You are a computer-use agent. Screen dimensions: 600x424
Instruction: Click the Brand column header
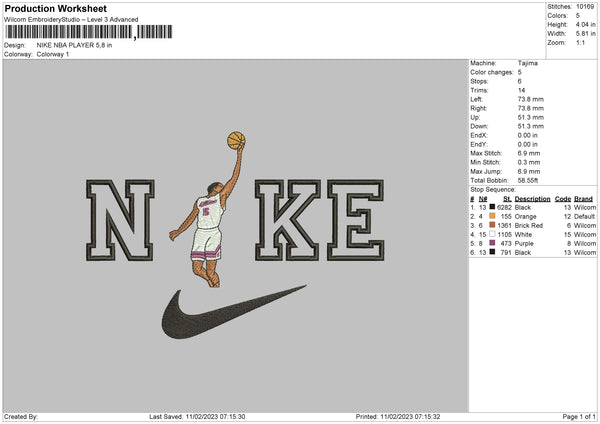583,199
